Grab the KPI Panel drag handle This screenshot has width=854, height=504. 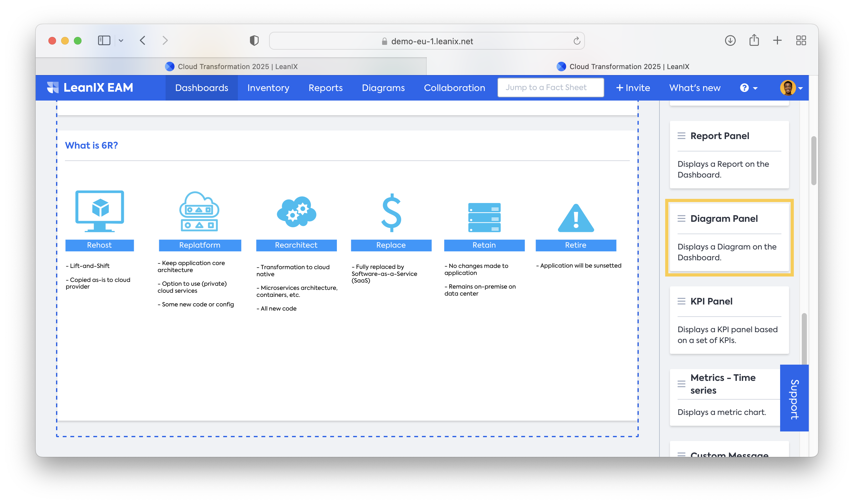681,301
